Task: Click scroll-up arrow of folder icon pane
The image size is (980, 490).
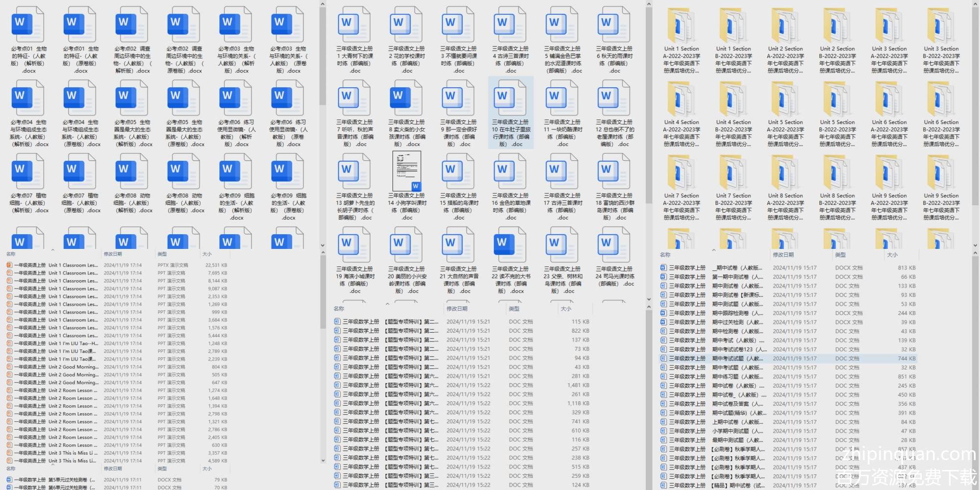Action: tap(975, 4)
